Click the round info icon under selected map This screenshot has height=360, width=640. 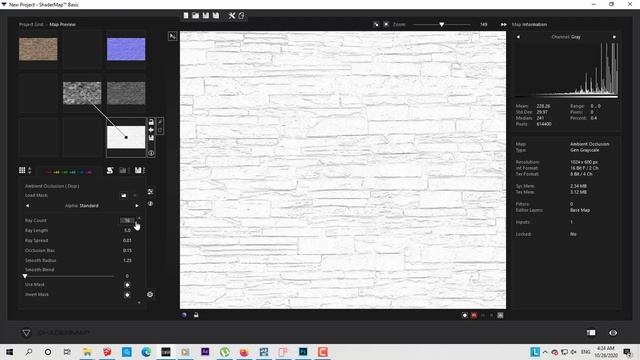[x=151, y=153]
